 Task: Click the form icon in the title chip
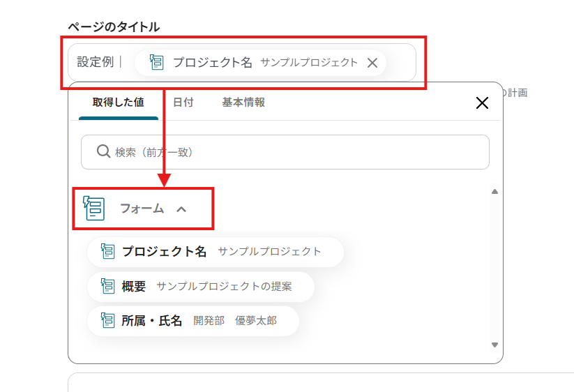156,63
